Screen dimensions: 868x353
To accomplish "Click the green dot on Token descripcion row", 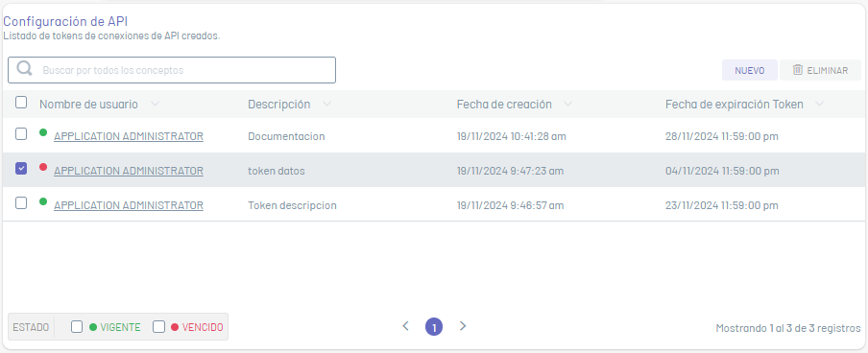I will pyautogui.click(x=43, y=202).
